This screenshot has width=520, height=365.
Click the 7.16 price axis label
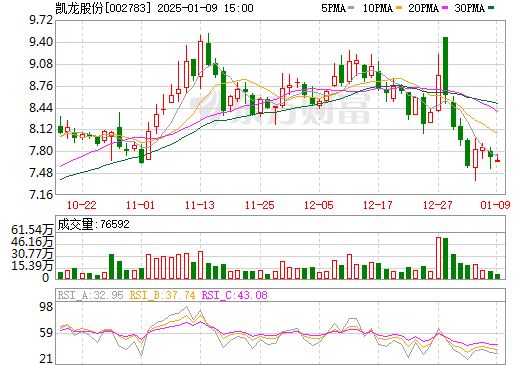(x=41, y=194)
